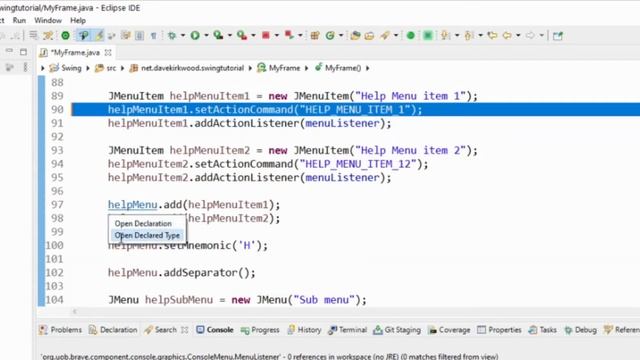Click the green circle icon after the Search icon
Screen dimensions: 640x360
point(411,36)
